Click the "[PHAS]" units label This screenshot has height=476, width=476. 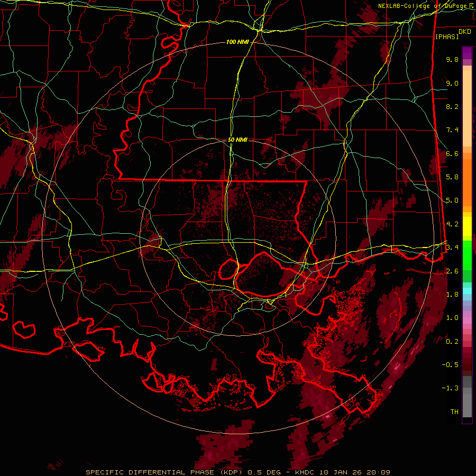click(x=447, y=36)
